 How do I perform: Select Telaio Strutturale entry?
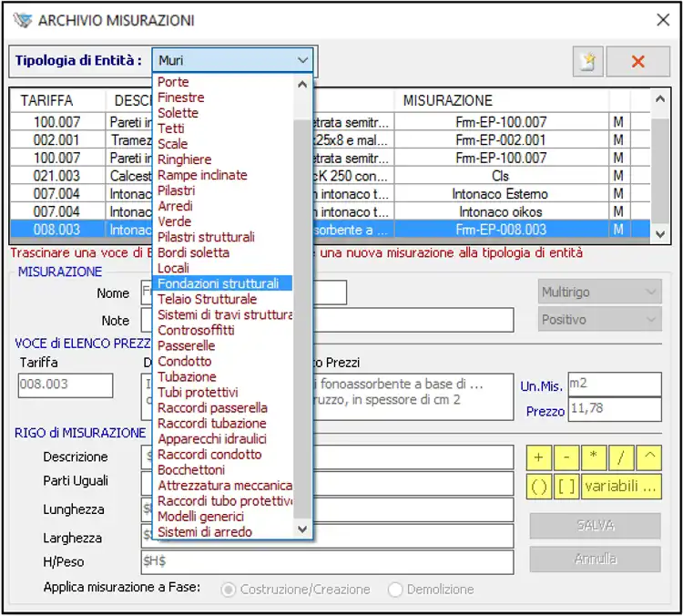(x=223, y=299)
